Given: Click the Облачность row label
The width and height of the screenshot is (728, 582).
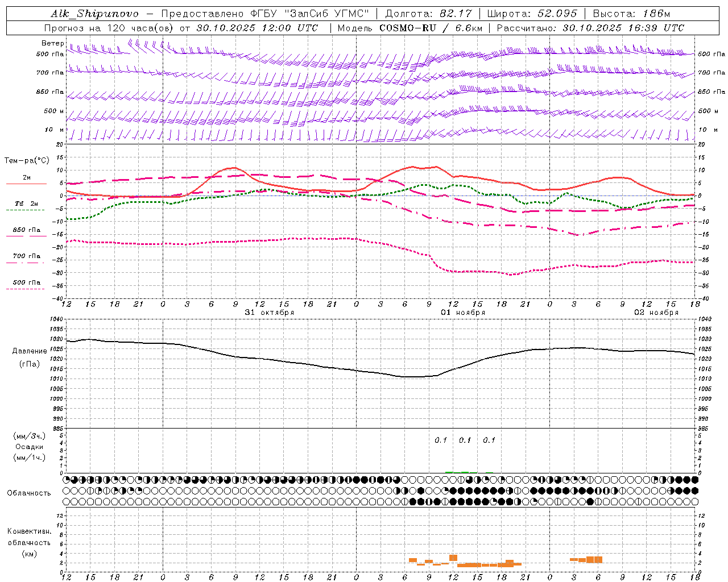Looking at the screenshot, I should (29, 493).
